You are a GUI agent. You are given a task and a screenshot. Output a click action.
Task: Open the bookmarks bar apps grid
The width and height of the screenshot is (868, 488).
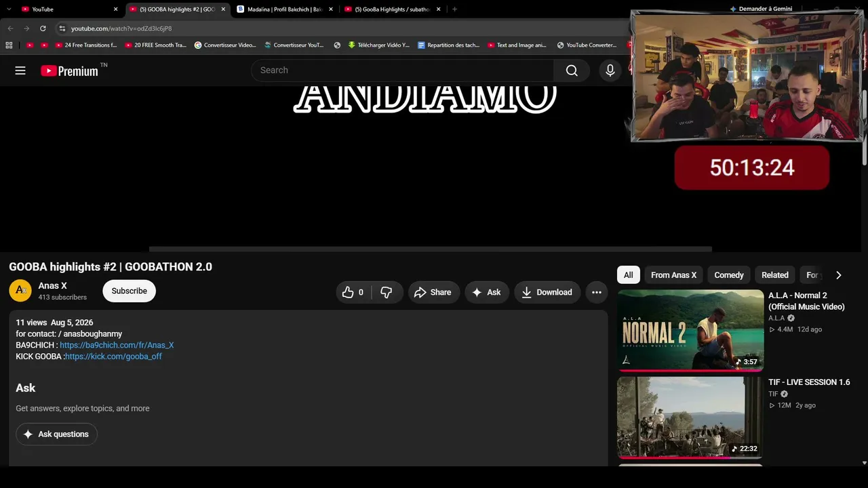[9, 45]
